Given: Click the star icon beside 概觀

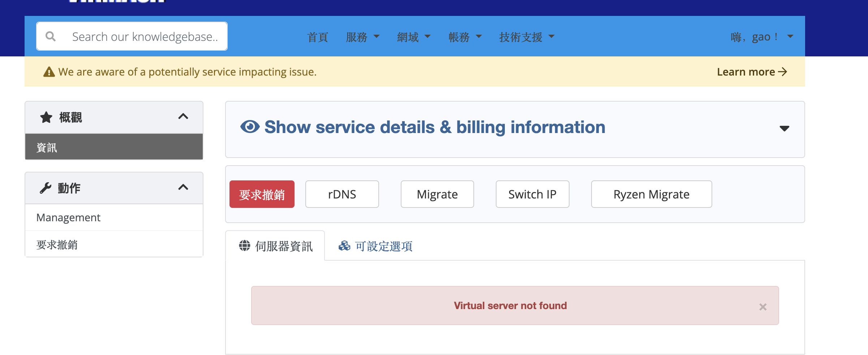Looking at the screenshot, I should pos(46,117).
